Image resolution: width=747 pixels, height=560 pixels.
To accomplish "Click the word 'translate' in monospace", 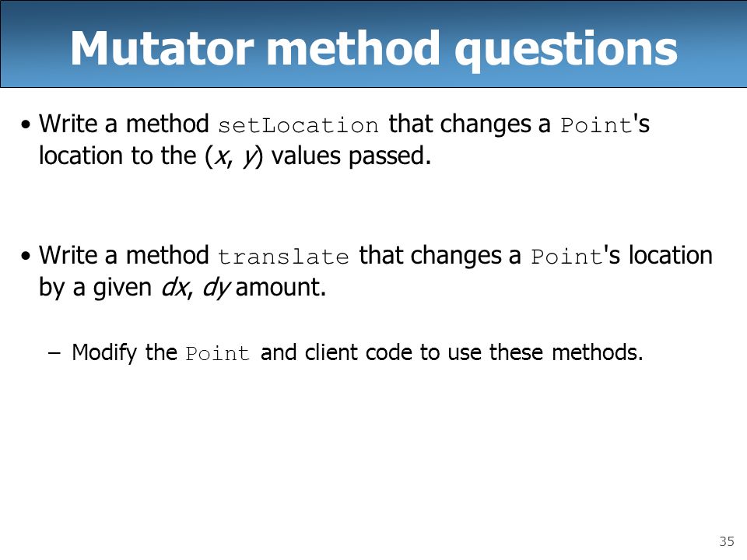I will pos(283,257).
